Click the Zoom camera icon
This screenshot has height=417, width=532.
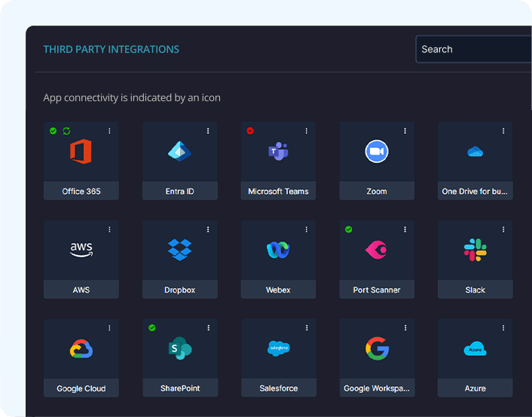[377, 152]
